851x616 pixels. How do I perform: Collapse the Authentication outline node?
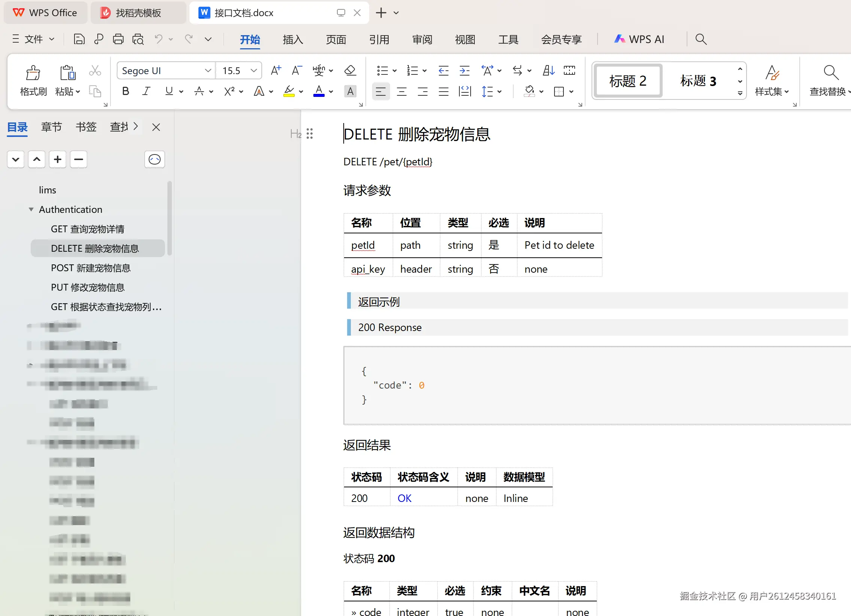tap(31, 209)
